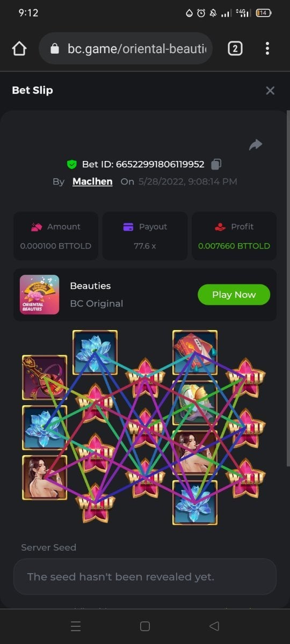Click the Play Now button
Image resolution: width=290 pixels, height=644 pixels.
point(234,295)
